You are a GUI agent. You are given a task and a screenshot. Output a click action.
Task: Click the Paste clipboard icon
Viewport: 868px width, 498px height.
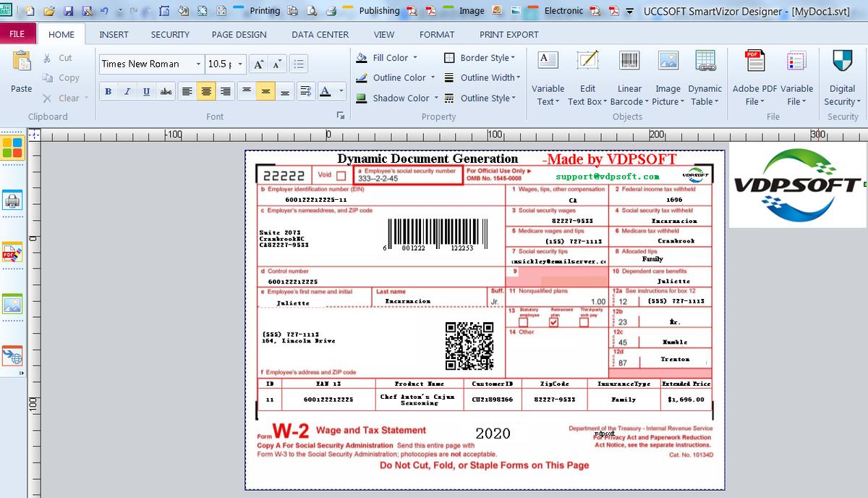[x=22, y=64]
